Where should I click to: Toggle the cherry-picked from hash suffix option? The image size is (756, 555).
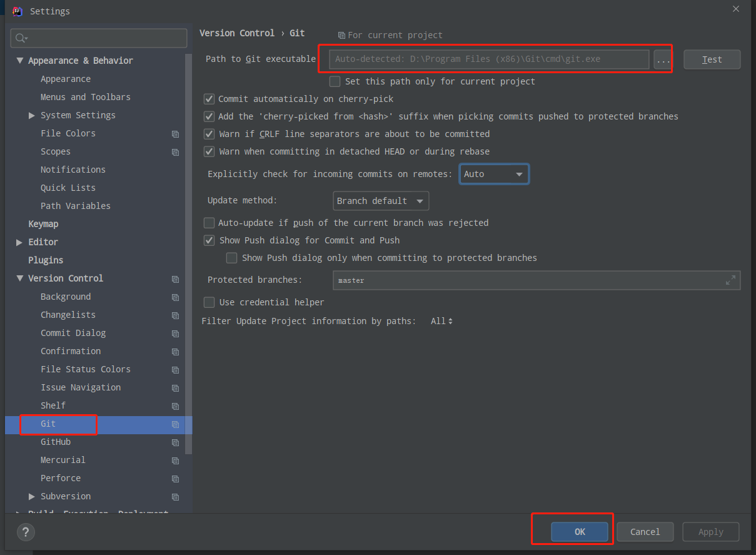(x=209, y=116)
